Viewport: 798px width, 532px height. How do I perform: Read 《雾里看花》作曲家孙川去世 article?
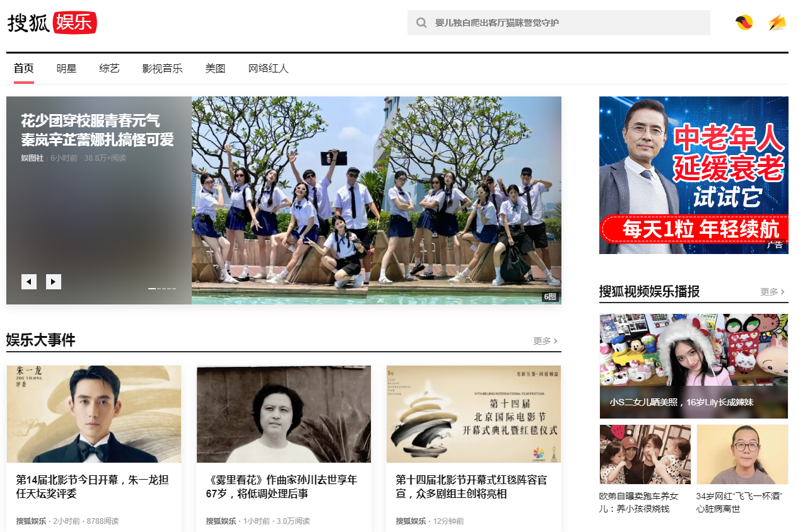tap(281, 487)
